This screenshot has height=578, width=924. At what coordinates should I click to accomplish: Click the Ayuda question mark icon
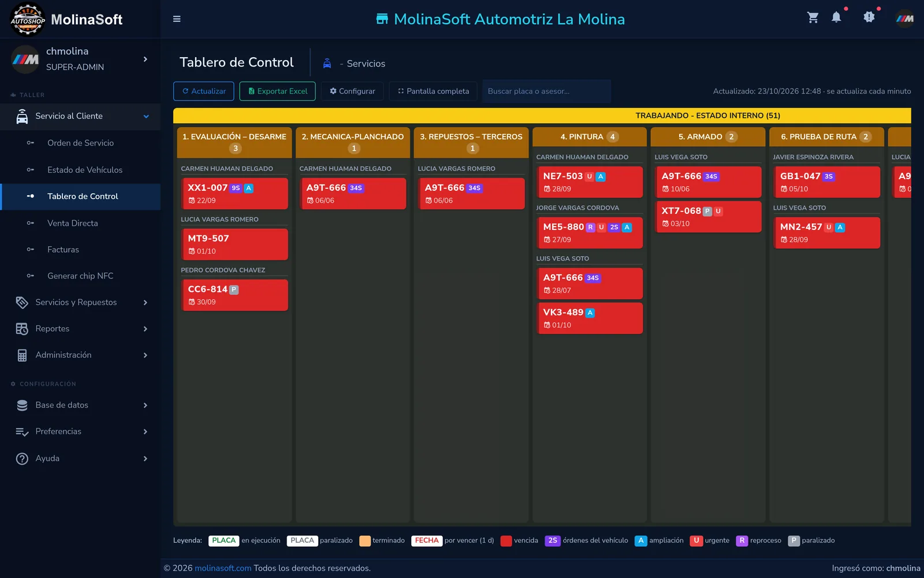coord(22,458)
